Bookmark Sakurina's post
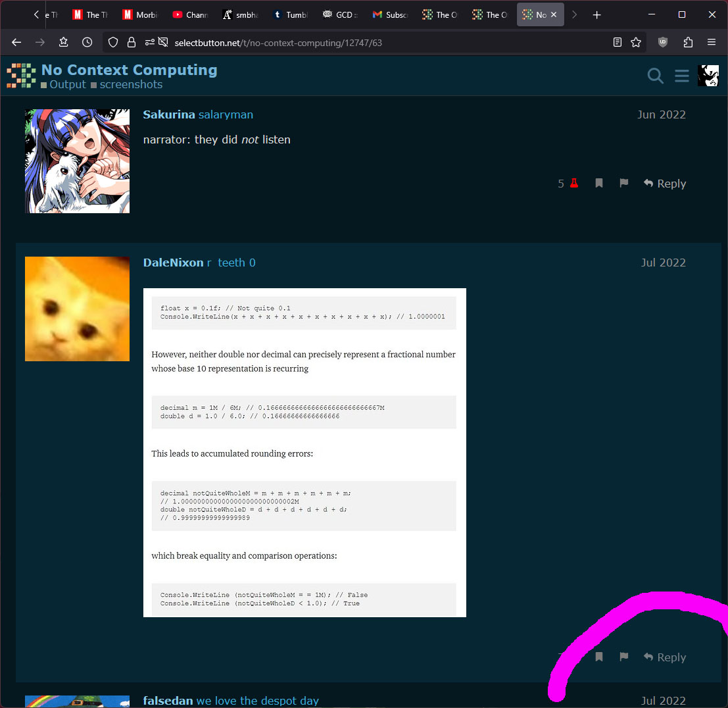Viewport: 728px width, 708px height. coord(599,183)
